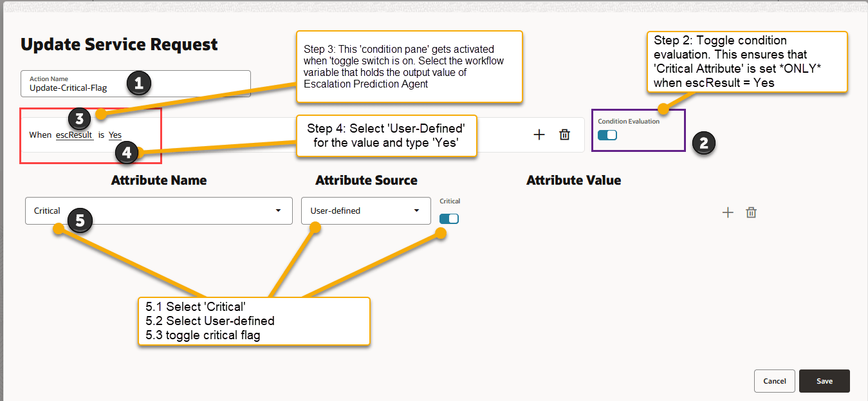868x401 pixels.
Task: Cancel the service request update
Action: [x=774, y=380]
